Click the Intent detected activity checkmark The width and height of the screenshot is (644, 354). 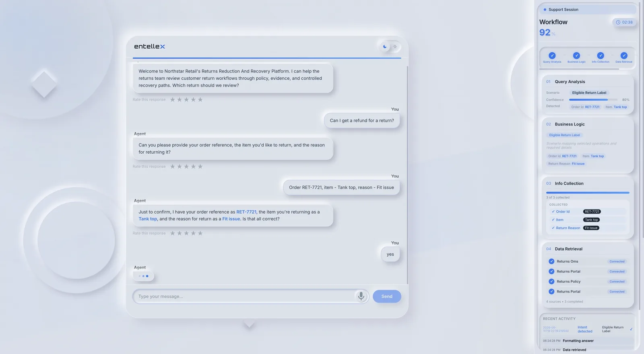point(631,329)
